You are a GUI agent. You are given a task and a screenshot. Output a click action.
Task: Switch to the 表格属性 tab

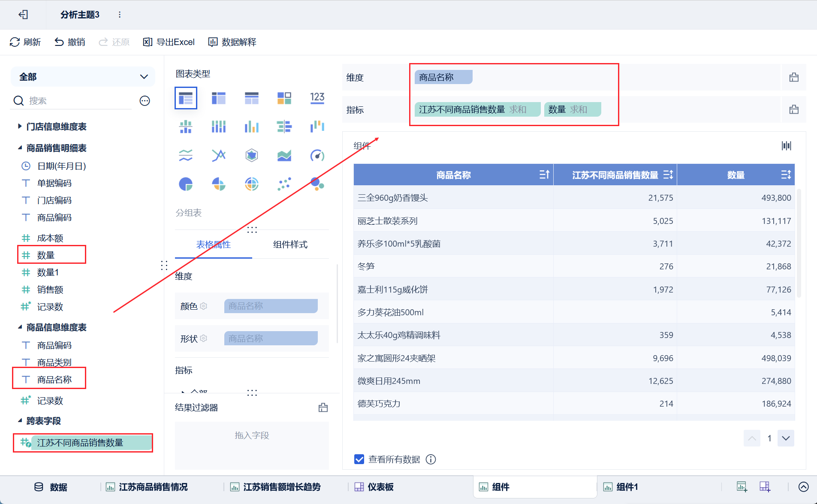[214, 244]
